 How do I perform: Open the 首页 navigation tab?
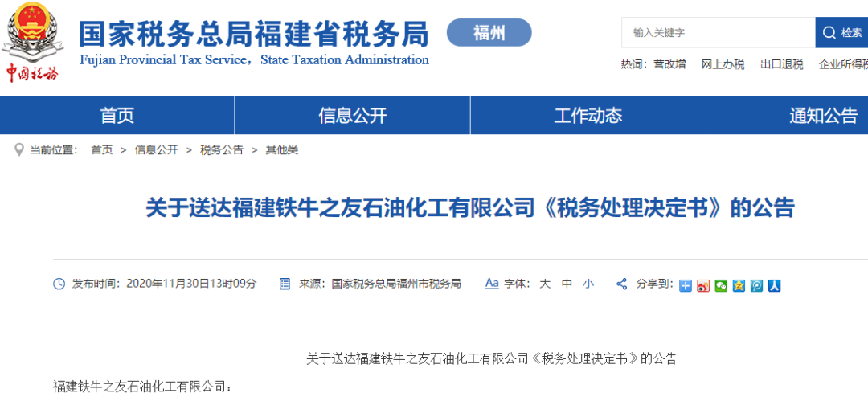[117, 115]
